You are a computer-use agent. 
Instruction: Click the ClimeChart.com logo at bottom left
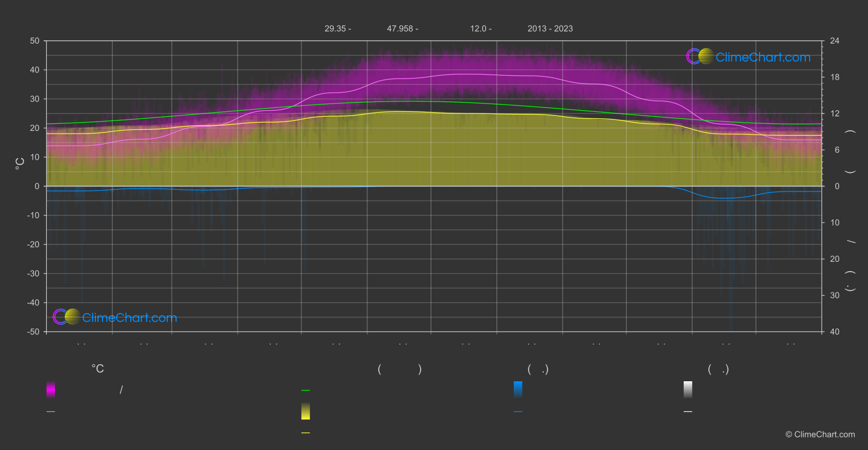(115, 317)
